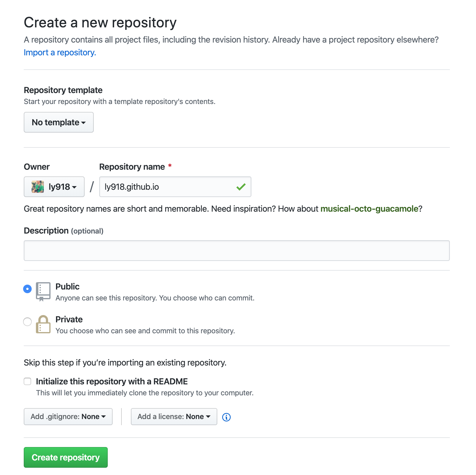Image resolution: width=476 pixels, height=475 pixels.
Task: Use the musical-octo-guacamole name suggestion
Action: [x=369, y=209]
